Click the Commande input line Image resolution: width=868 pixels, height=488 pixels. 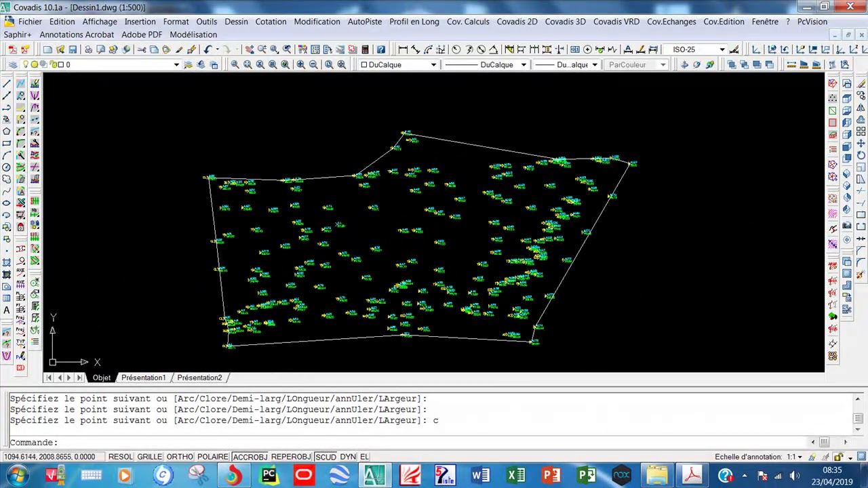tap(407, 443)
